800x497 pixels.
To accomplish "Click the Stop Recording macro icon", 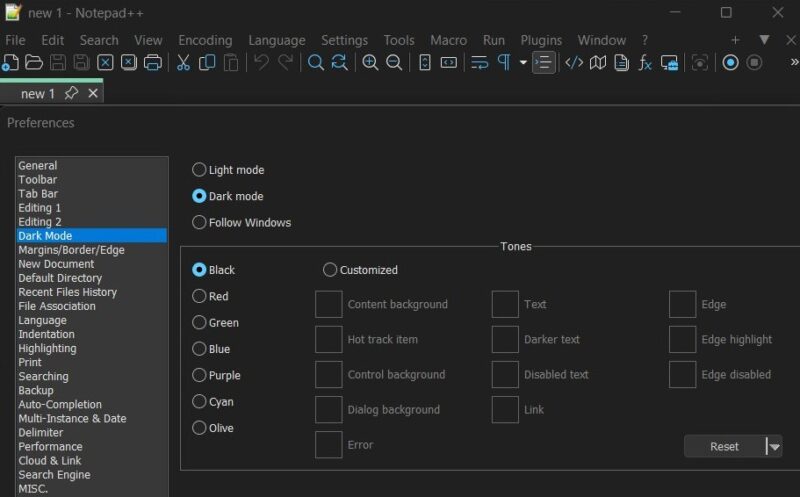I will (x=754, y=63).
